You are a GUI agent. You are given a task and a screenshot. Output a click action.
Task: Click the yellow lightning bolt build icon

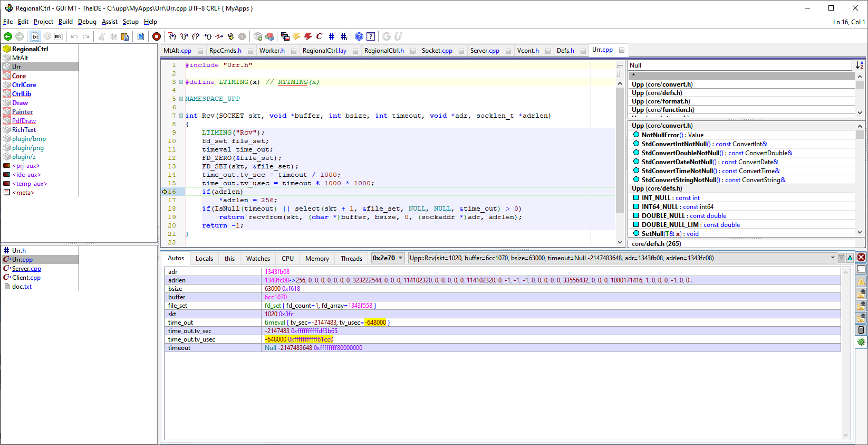pyautogui.click(x=297, y=36)
